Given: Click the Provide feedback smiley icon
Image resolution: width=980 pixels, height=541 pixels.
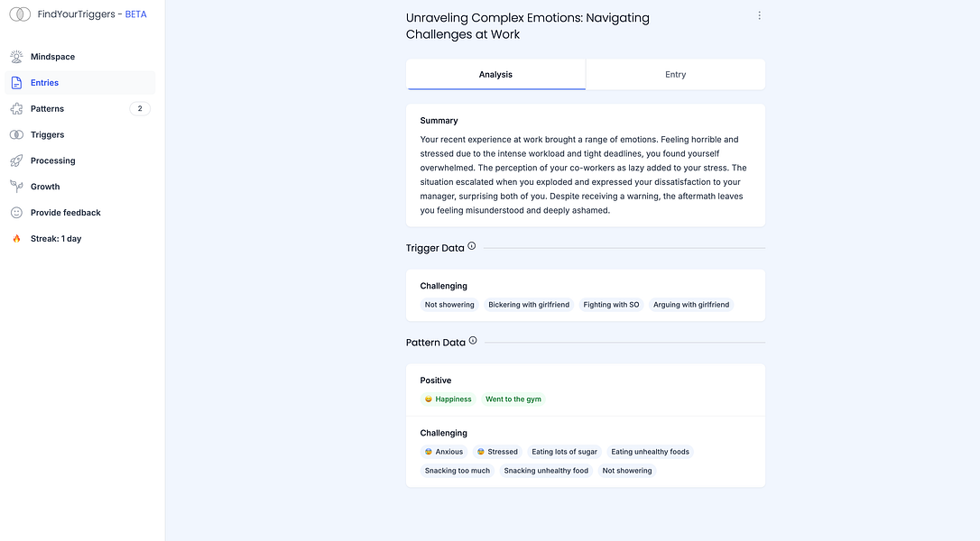Looking at the screenshot, I should (16, 213).
